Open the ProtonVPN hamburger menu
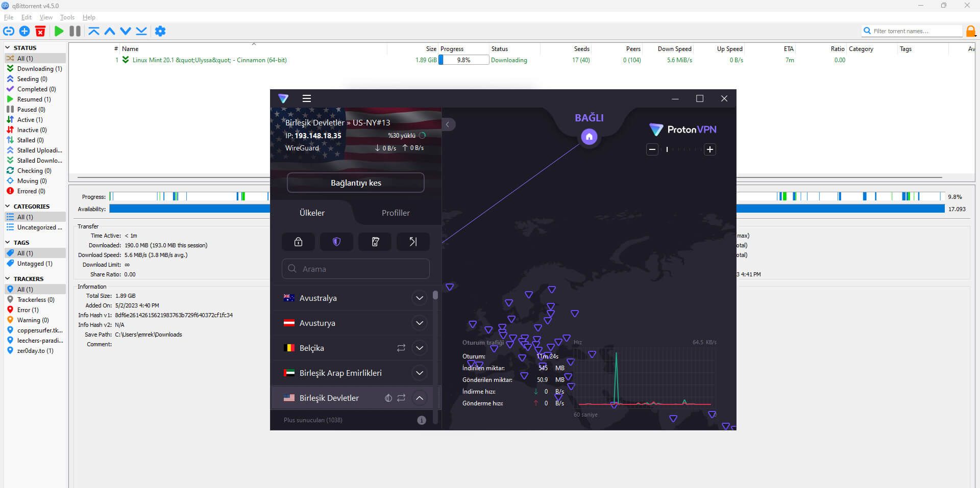 coord(307,98)
